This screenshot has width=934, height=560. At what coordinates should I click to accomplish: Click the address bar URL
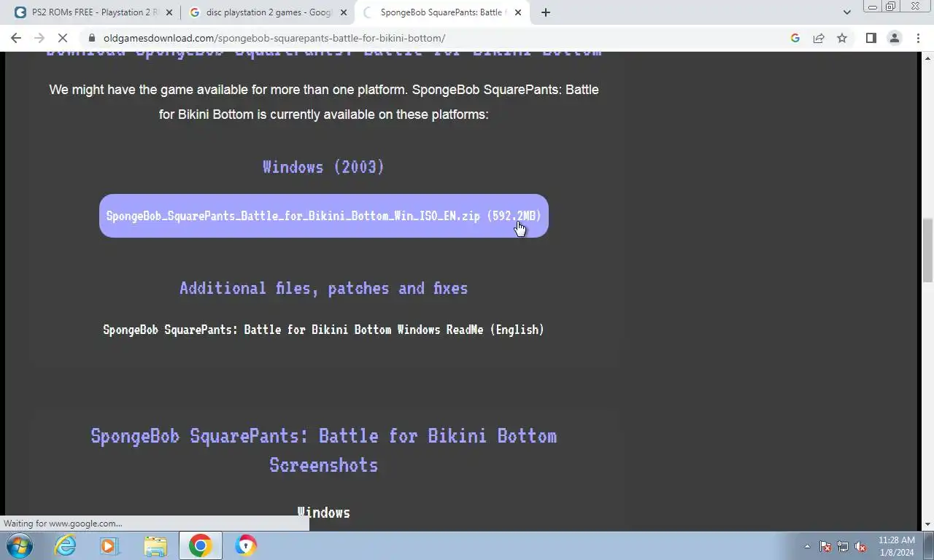[274, 38]
